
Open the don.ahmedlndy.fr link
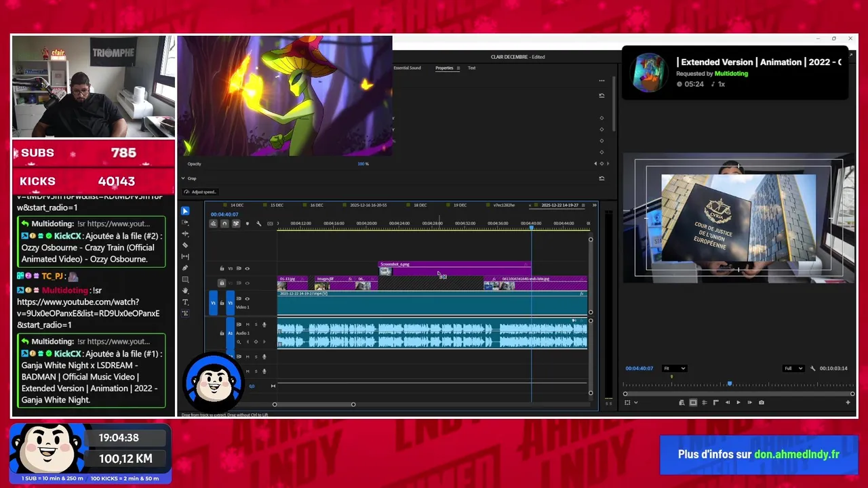(797, 455)
